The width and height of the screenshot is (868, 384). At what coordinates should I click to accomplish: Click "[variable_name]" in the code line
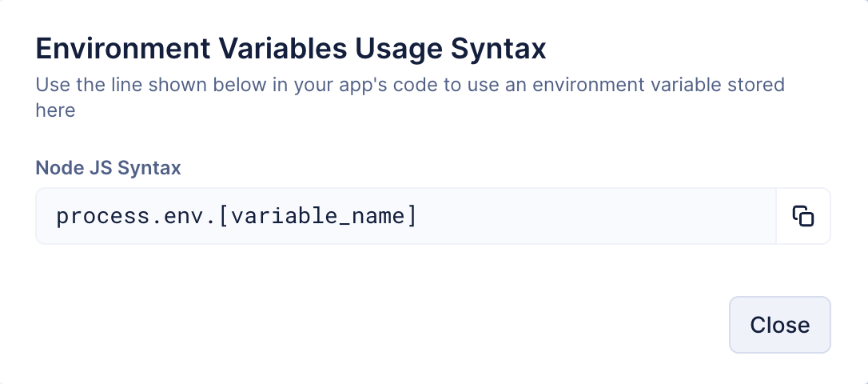tap(317, 216)
